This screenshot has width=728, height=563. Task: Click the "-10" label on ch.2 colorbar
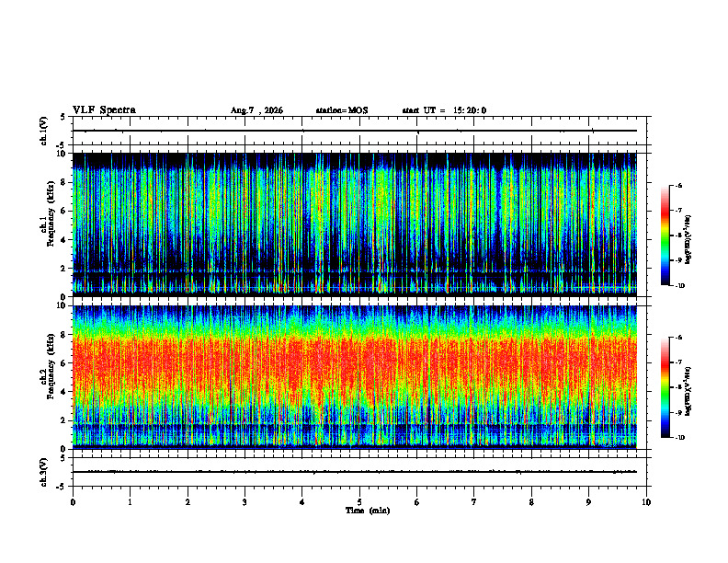(679, 438)
